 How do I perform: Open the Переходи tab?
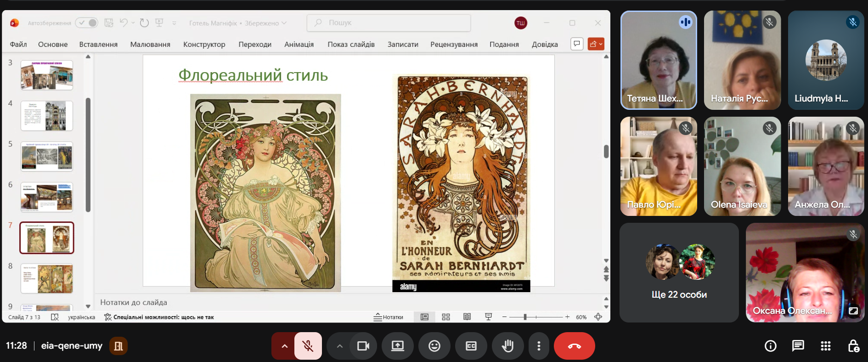click(x=255, y=44)
